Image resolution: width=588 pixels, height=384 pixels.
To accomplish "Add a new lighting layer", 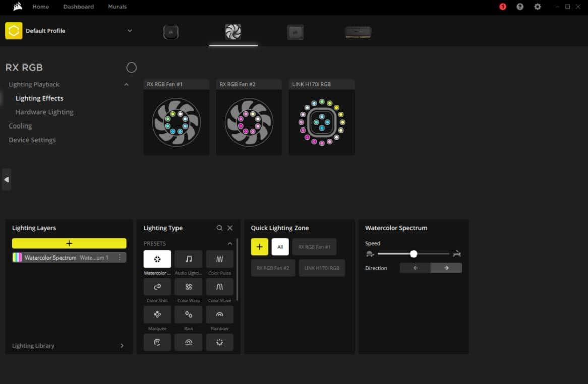I will click(69, 243).
